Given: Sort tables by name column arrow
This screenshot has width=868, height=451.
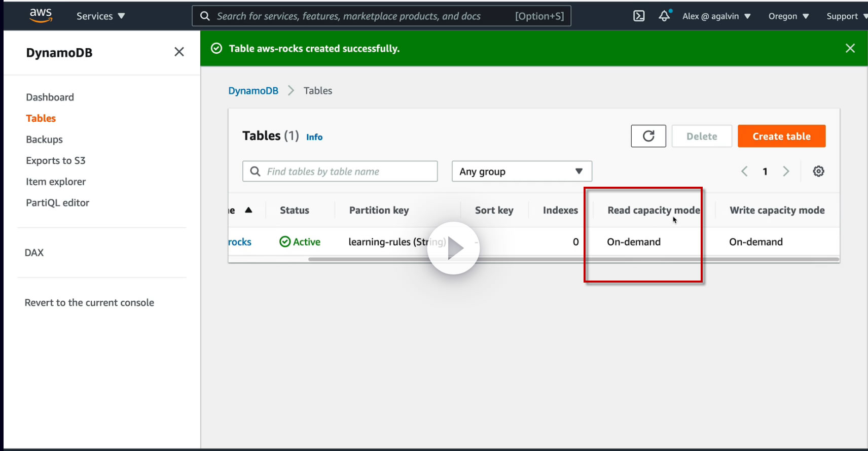Looking at the screenshot, I should point(248,210).
